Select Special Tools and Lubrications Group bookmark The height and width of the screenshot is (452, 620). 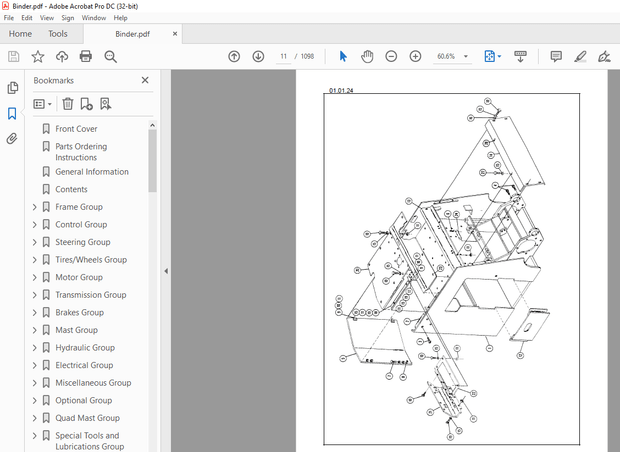(89, 441)
